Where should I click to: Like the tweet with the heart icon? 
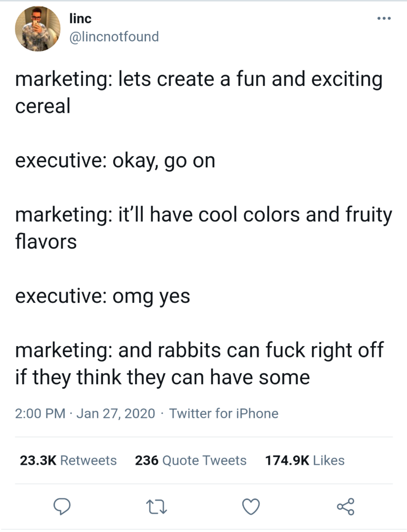pyautogui.click(x=251, y=507)
